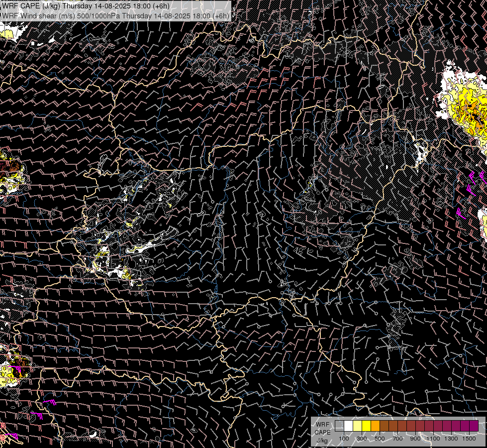Click the '1500' legend value

pyautogui.click(x=469, y=439)
